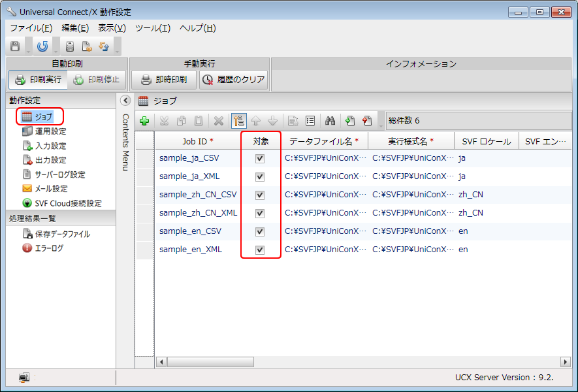The width and height of the screenshot is (578, 392).
Task: Click the document with gear toolbar icon
Action: tap(87, 46)
